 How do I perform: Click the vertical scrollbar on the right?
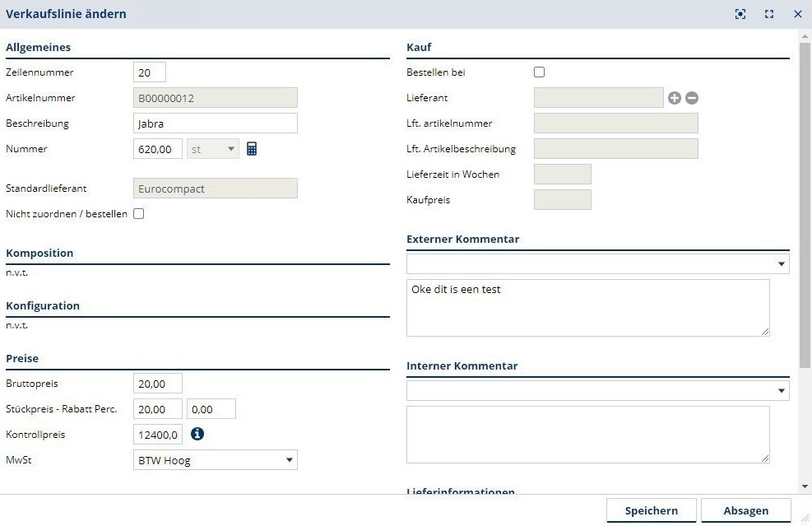click(805, 198)
